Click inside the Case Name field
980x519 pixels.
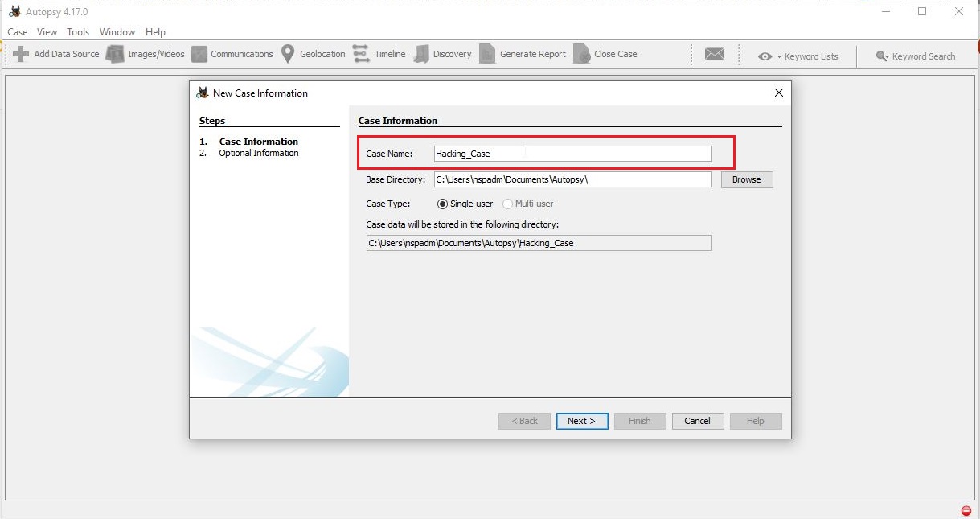point(572,154)
